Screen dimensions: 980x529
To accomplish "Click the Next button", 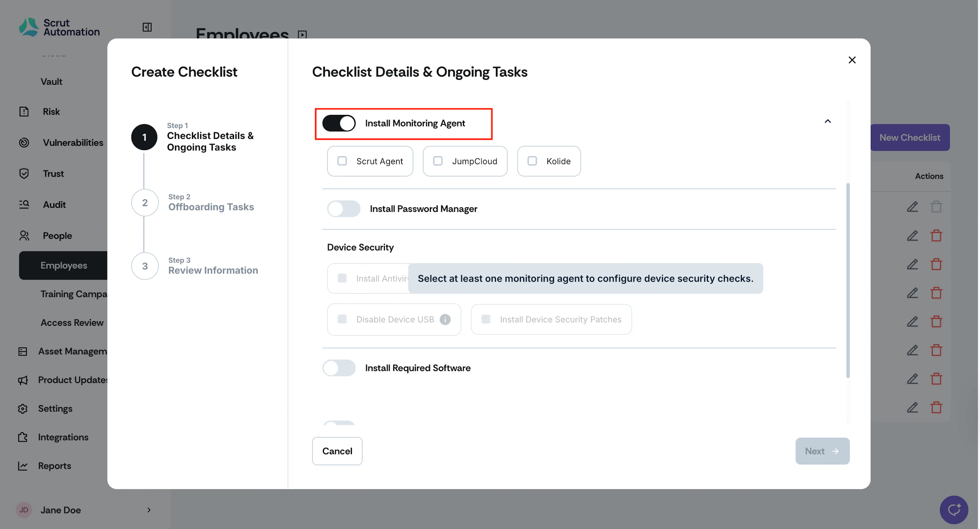I will tap(822, 451).
